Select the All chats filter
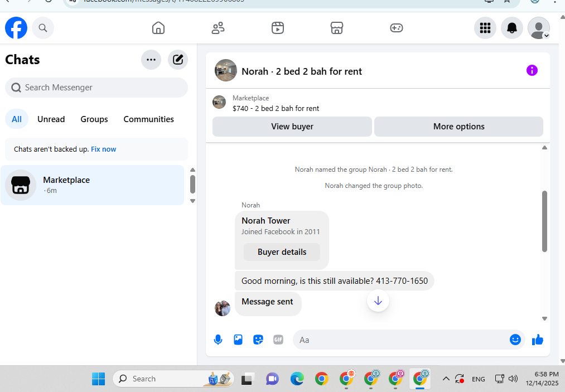 tap(17, 119)
